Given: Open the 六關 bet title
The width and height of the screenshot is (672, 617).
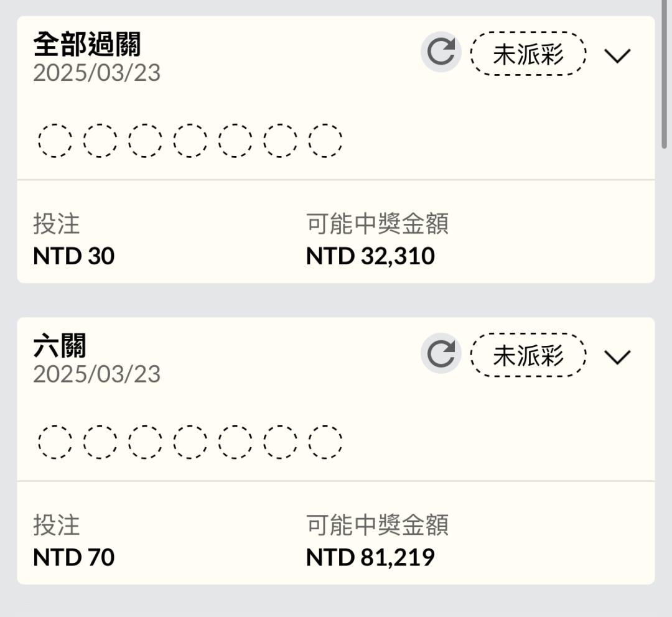Looking at the screenshot, I should (x=59, y=346).
